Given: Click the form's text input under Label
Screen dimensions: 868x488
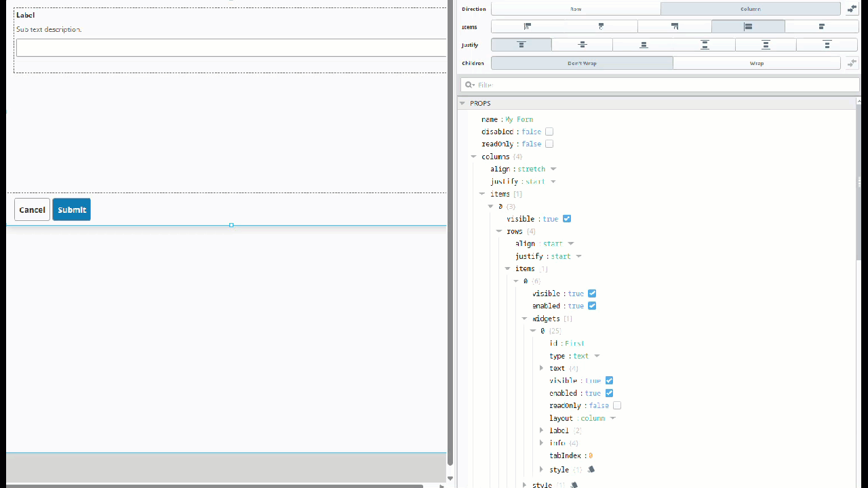Looking at the screenshot, I should pyautogui.click(x=231, y=47).
